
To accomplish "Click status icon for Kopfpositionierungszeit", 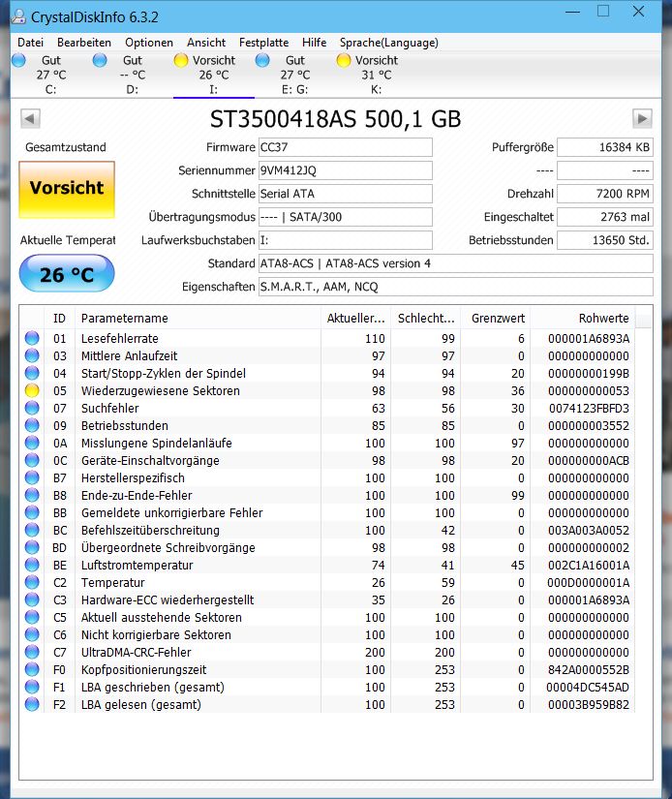I will [32, 669].
